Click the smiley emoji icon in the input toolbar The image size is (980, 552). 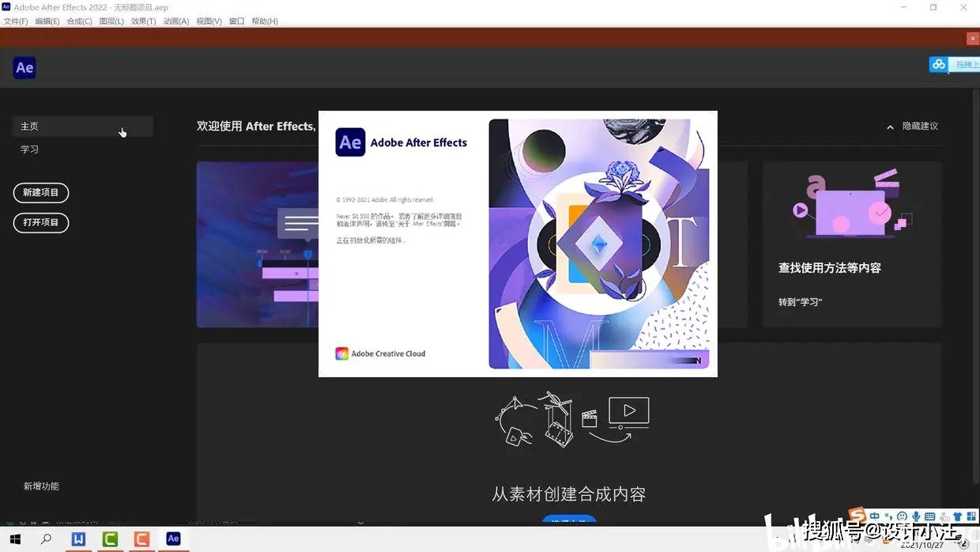903,516
